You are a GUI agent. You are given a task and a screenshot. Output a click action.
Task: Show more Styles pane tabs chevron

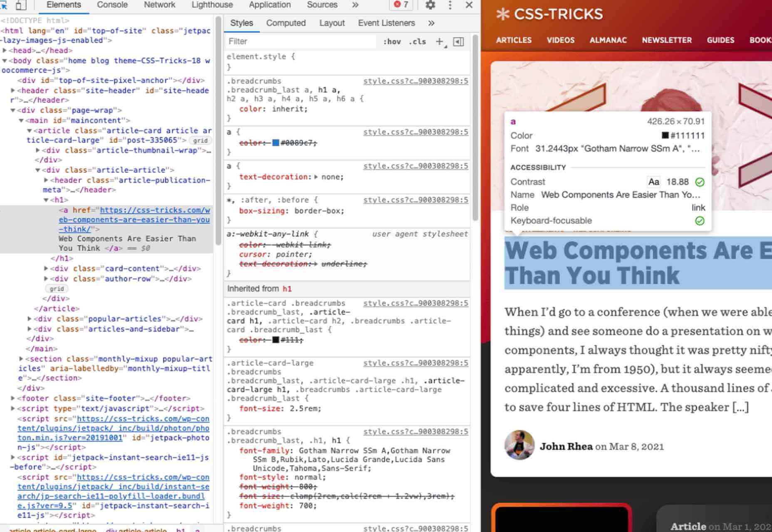pos(431,23)
